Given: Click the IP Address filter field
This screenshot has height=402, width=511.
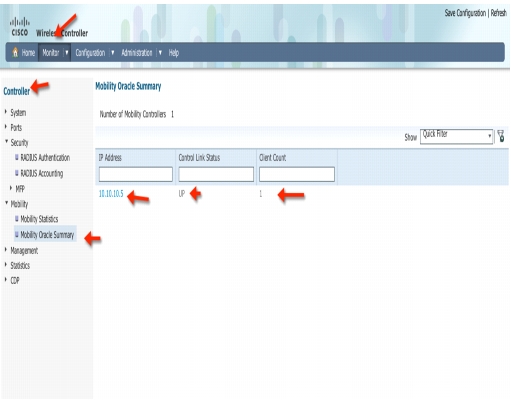Looking at the screenshot, I should click(x=136, y=174).
